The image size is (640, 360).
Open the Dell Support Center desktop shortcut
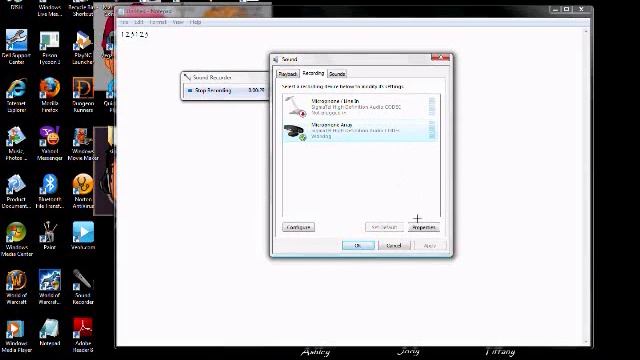(16, 47)
